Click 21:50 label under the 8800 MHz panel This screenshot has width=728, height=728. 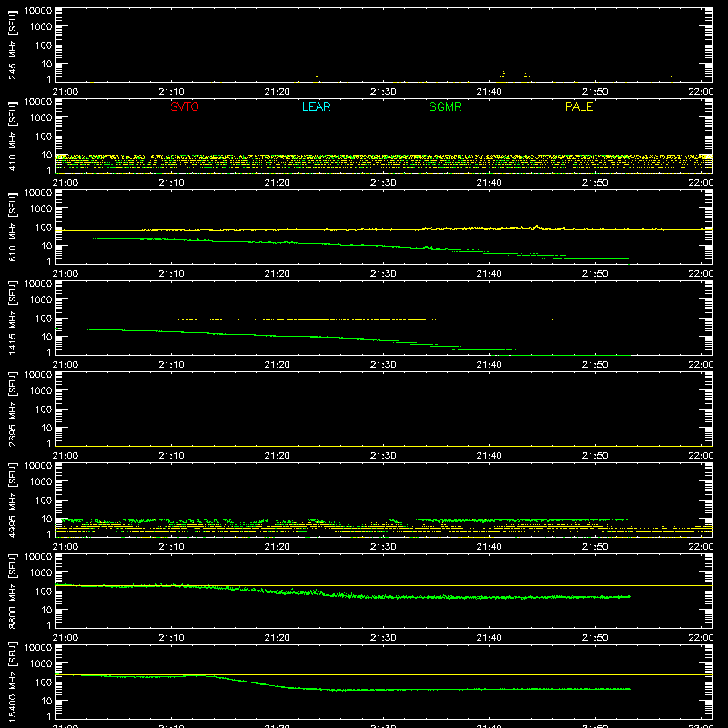pos(595,638)
